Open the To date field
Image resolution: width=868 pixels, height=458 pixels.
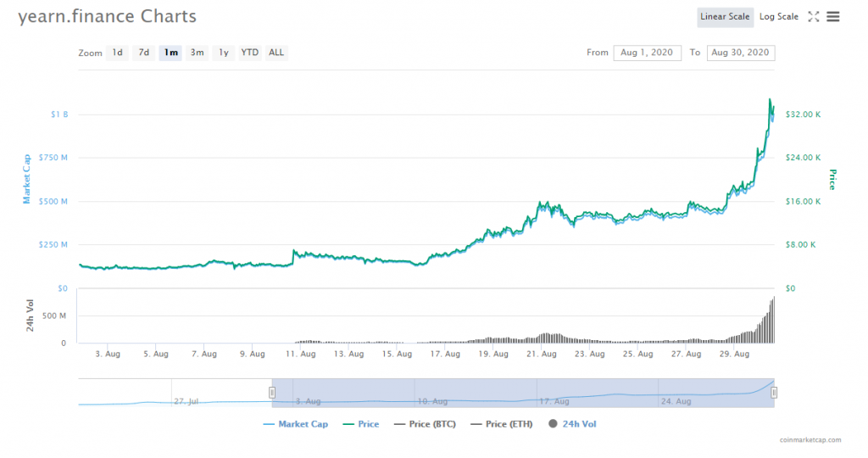741,53
